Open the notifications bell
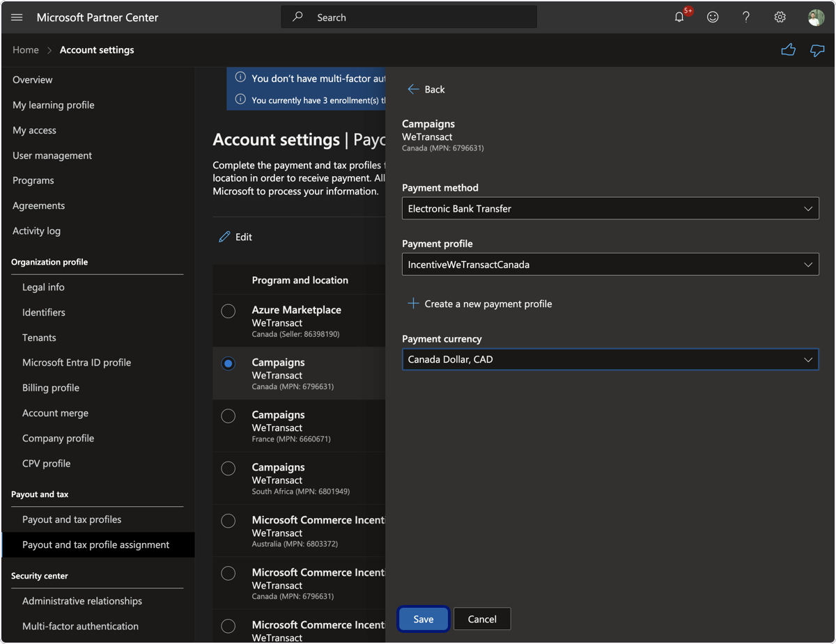Image resolution: width=836 pixels, height=644 pixels. click(679, 17)
